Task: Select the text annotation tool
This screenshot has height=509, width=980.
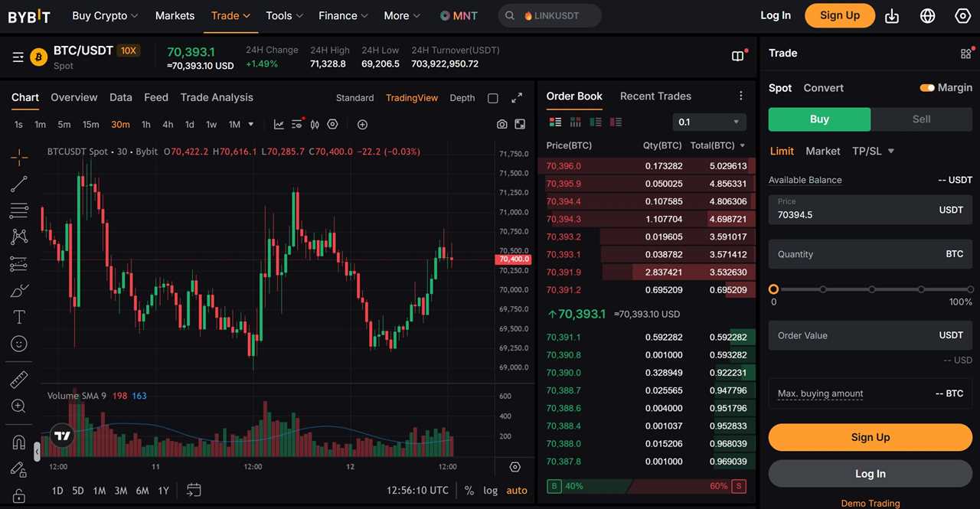Action: click(x=18, y=316)
